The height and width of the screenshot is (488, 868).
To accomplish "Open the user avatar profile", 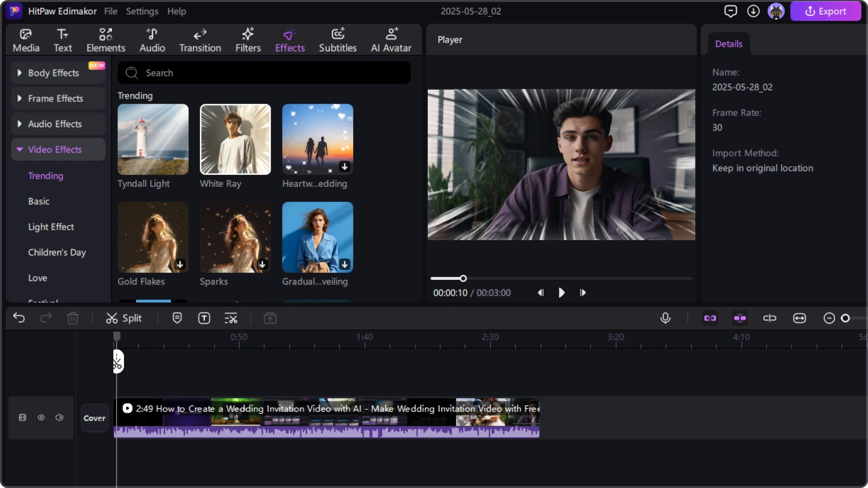I will click(x=776, y=11).
